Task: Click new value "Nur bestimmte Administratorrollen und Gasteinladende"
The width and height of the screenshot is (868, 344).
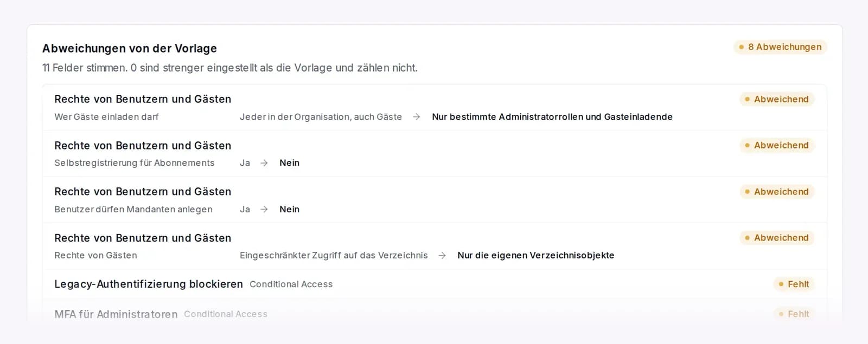Action: 552,116
